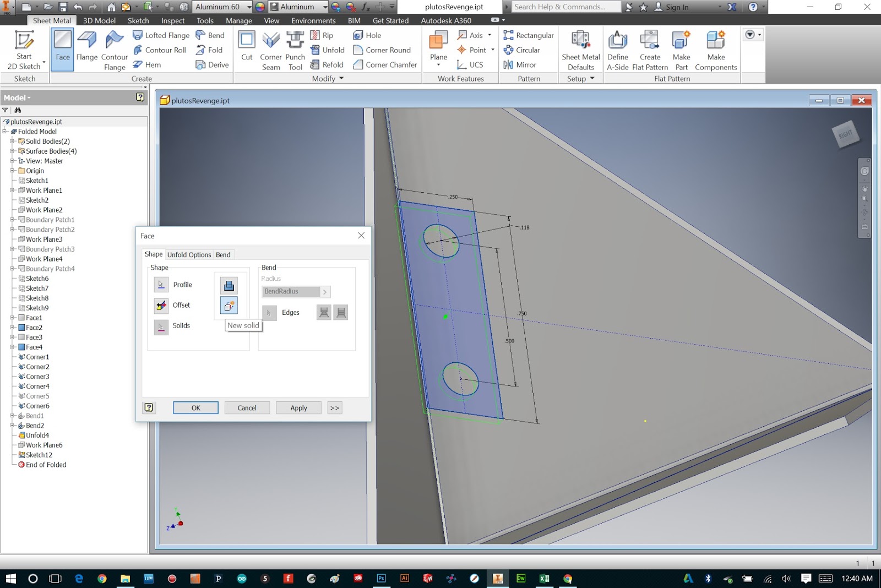Open the Inspect ribbon tab
Image resolution: width=881 pixels, height=588 pixels.
click(x=172, y=20)
